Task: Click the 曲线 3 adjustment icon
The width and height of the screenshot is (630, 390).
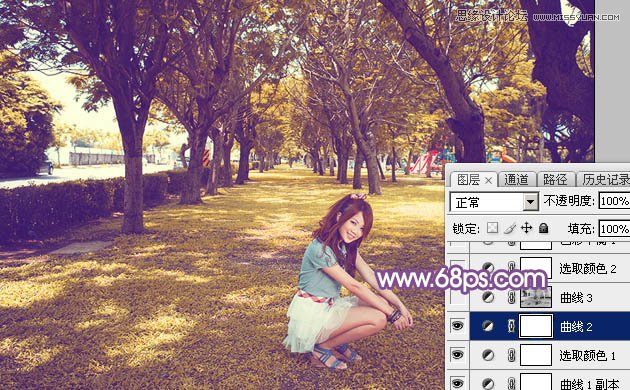Action: 488,298
